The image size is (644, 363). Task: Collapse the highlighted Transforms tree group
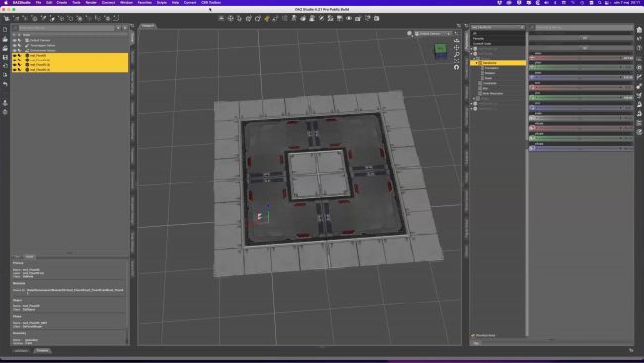pos(476,63)
